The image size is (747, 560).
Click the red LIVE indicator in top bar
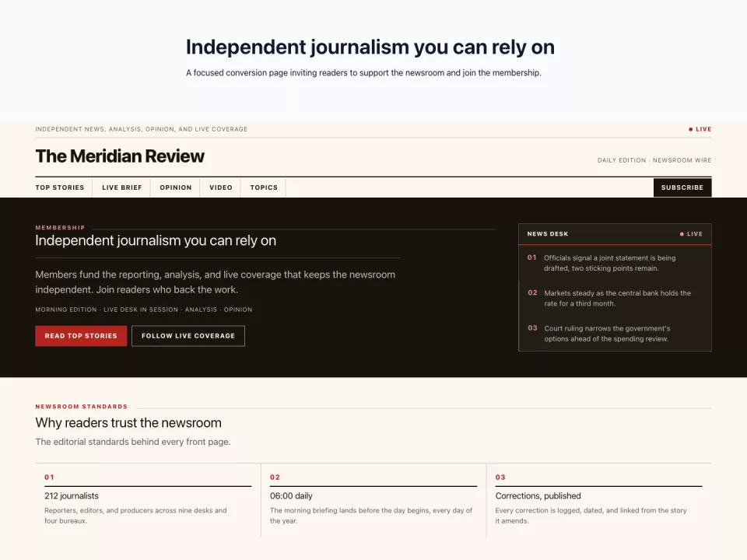tap(700, 129)
